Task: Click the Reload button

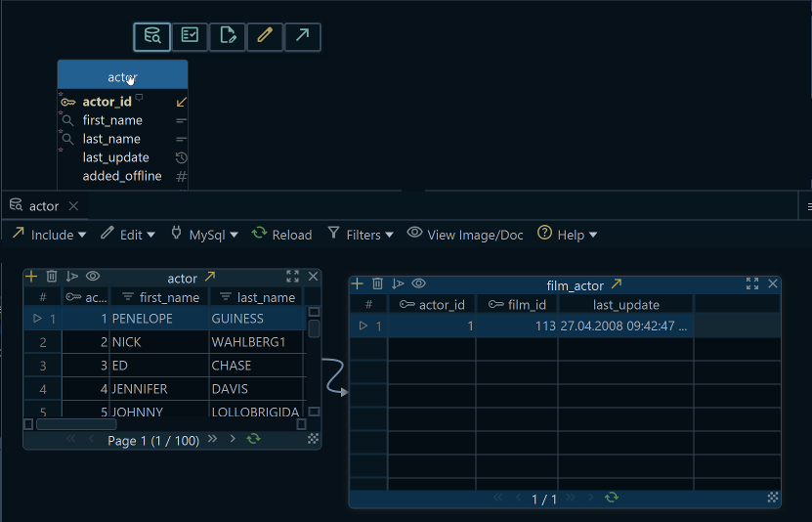Action: click(x=281, y=235)
